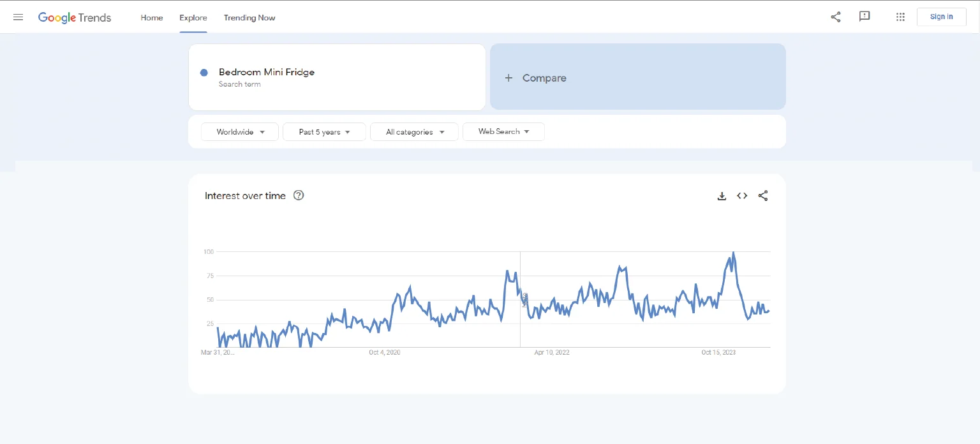
Task: Open the hamburger main menu
Action: (18, 17)
